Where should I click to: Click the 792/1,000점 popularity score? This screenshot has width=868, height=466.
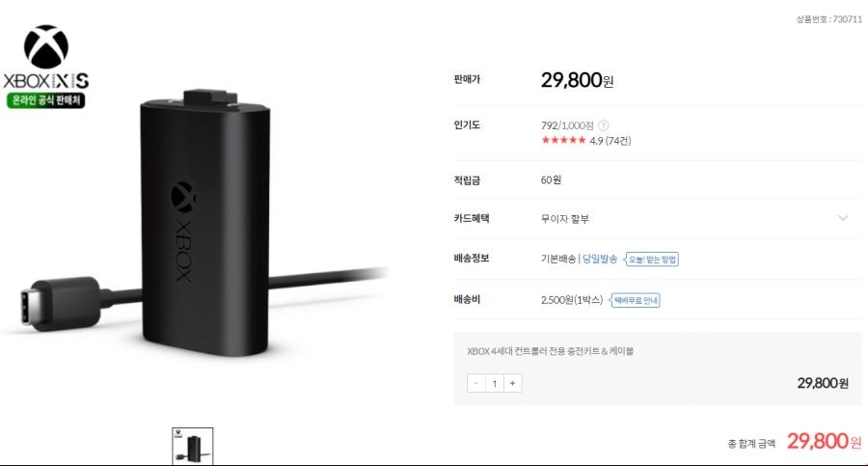click(567, 125)
